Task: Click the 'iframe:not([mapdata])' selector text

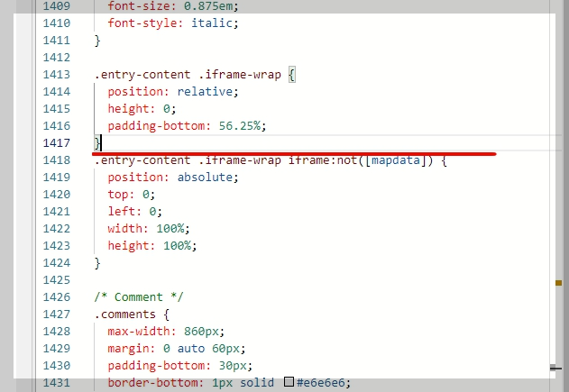Action: 361,160
